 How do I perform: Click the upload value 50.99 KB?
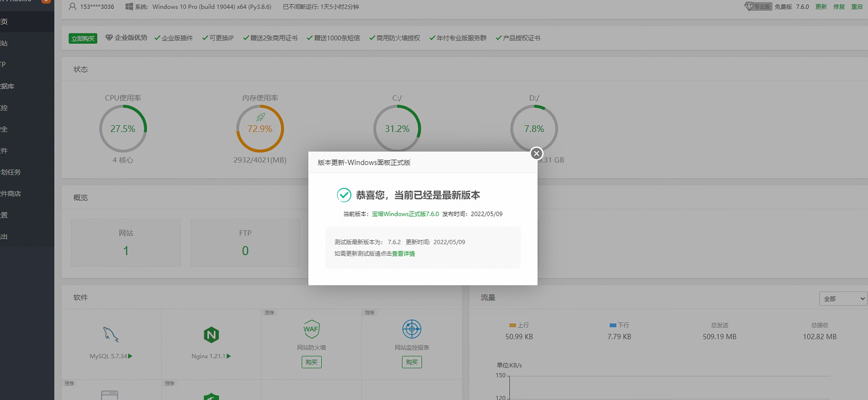tap(519, 337)
